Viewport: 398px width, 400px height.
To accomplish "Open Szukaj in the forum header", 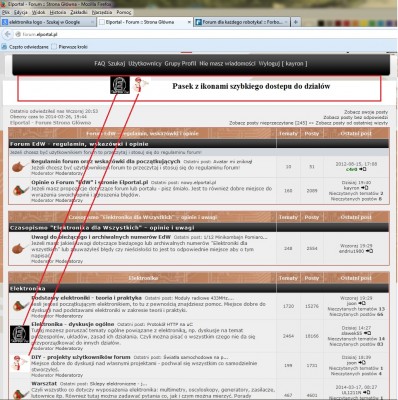I will (116, 63).
